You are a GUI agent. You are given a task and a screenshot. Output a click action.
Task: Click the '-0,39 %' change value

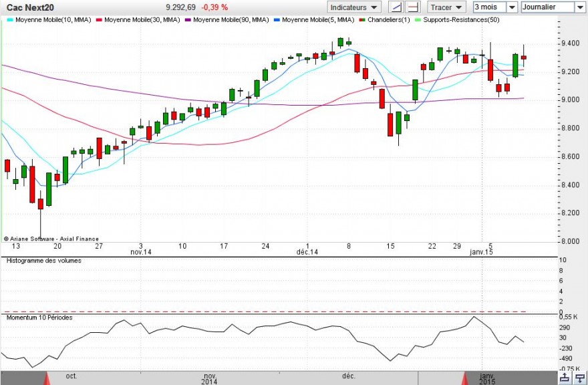pos(214,7)
